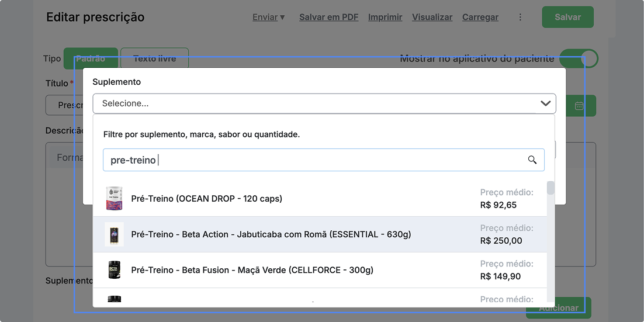Click the Beta Fusion CELLFORCE product image
This screenshot has width=644, height=322.
[114, 270]
